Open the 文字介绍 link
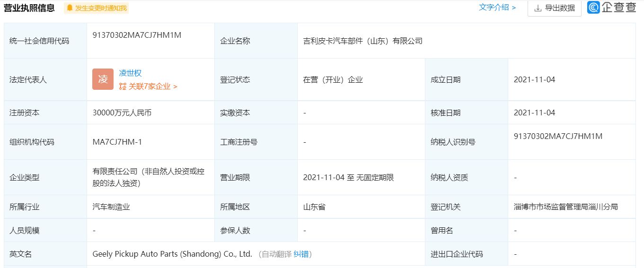The width and height of the screenshot is (644, 268). (x=497, y=7)
